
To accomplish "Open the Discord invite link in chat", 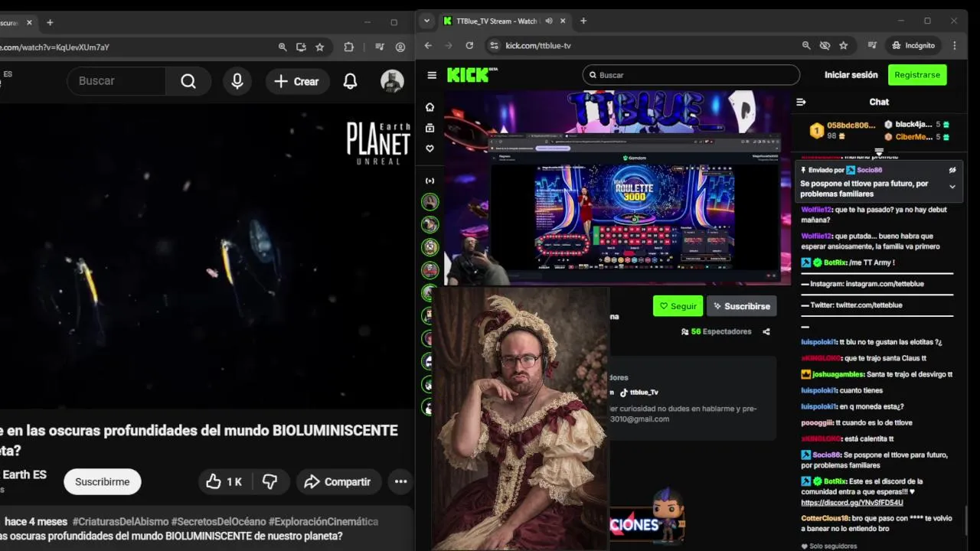I will 852,503.
